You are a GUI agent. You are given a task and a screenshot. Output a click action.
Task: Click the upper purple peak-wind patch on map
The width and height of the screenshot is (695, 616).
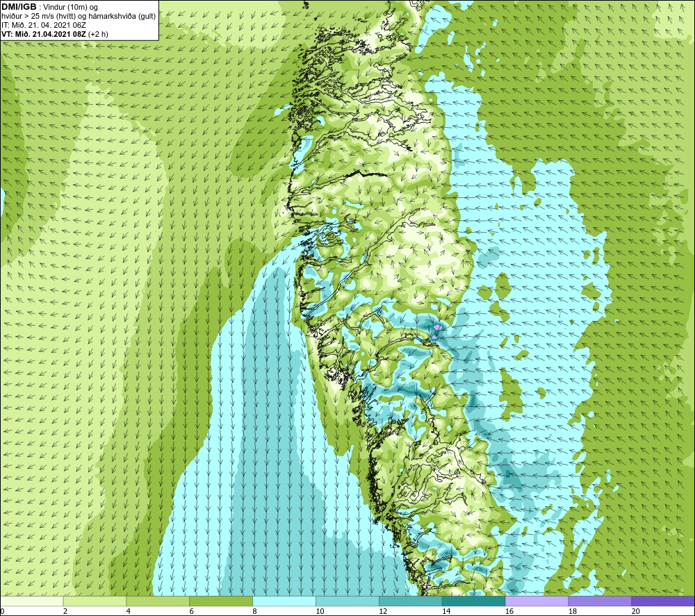click(437, 327)
